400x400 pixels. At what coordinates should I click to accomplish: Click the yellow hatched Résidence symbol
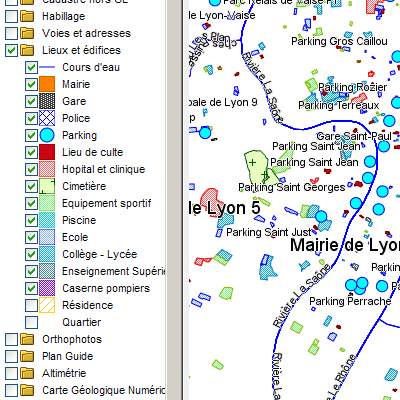click(47, 305)
